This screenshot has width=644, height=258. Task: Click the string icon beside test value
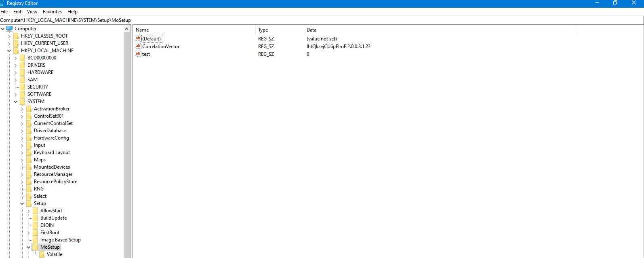point(138,54)
